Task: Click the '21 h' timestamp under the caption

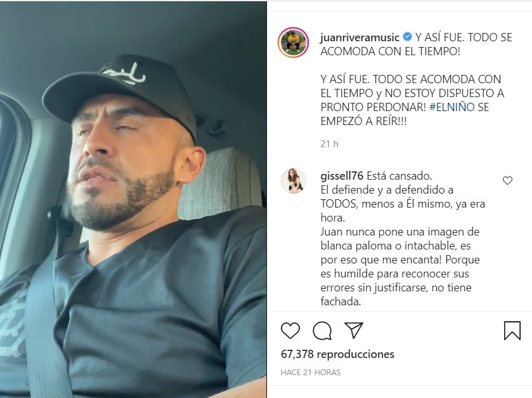Action: pyautogui.click(x=329, y=144)
